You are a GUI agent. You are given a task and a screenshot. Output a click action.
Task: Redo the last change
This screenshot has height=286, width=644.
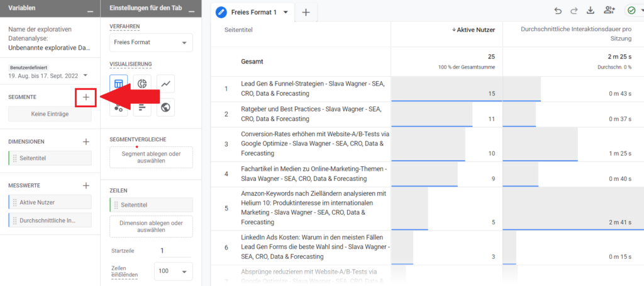coord(574,11)
